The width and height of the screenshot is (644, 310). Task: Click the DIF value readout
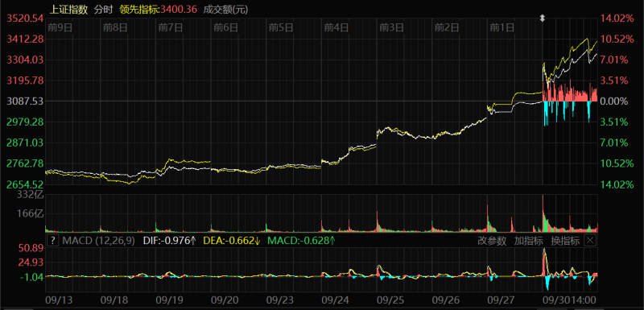169,241
